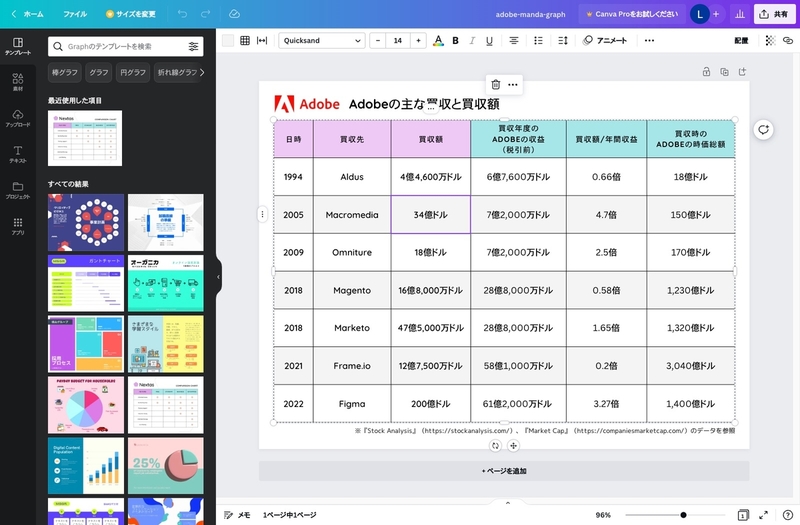Viewport: 800px width, 525px height.
Task: Delete the selected table with trash icon
Action: 495,85
